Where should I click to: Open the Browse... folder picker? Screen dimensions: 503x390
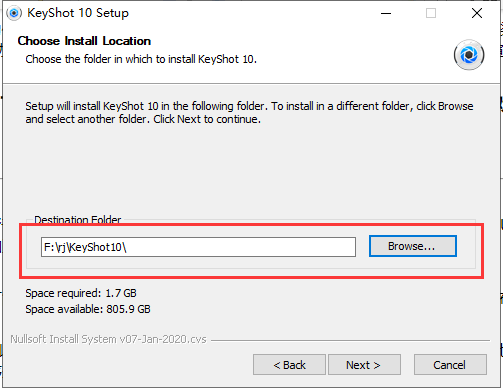point(413,246)
